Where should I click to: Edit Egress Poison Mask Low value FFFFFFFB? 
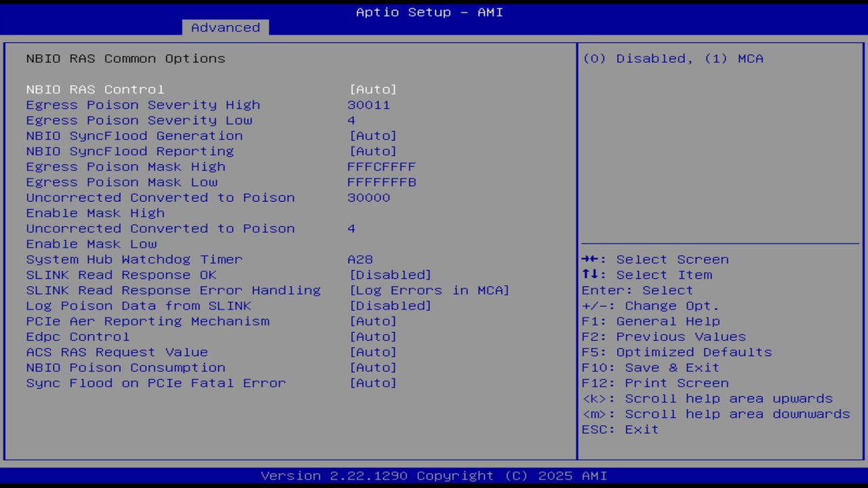tap(382, 182)
